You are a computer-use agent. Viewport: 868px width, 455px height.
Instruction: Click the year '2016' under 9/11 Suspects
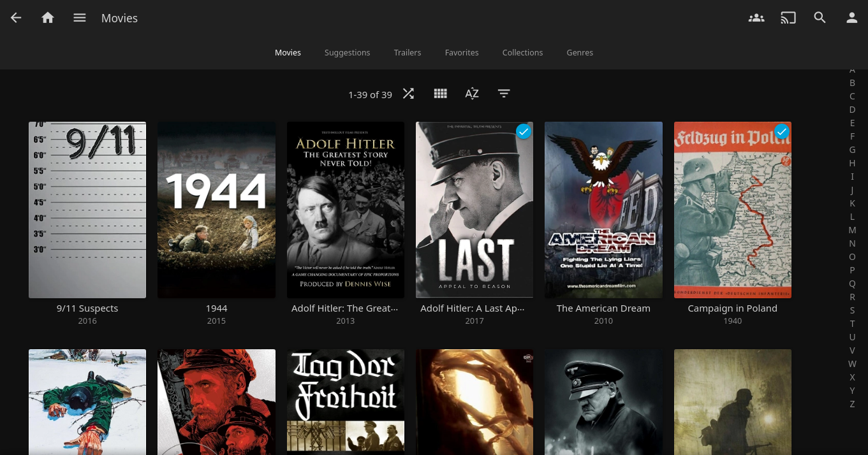(87, 321)
